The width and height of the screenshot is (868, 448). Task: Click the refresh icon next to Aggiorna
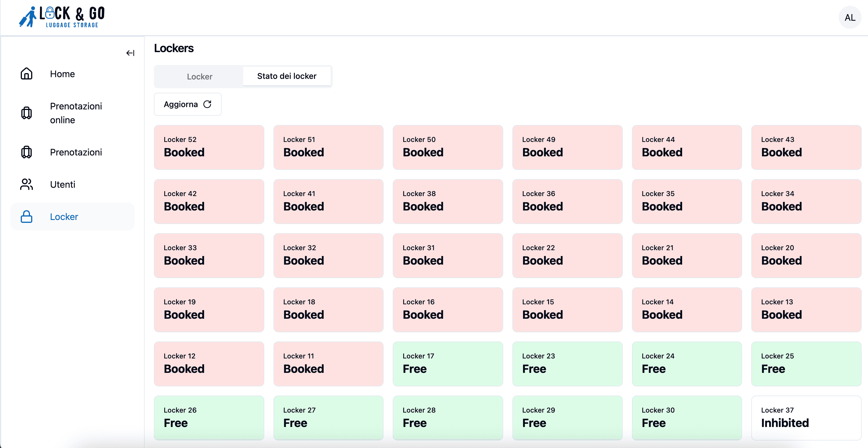[x=207, y=104]
